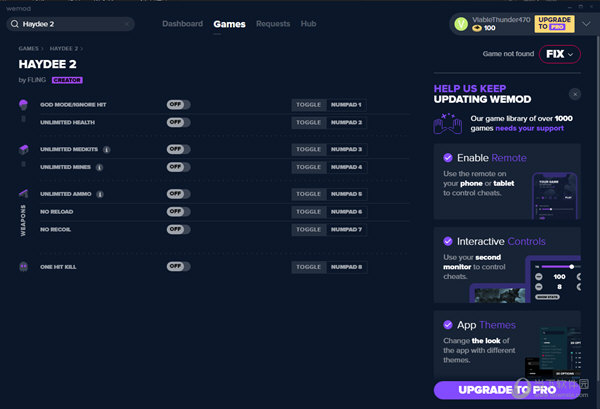The image size is (600, 409).
Task: Toggle No Reload switch
Action: [178, 212]
